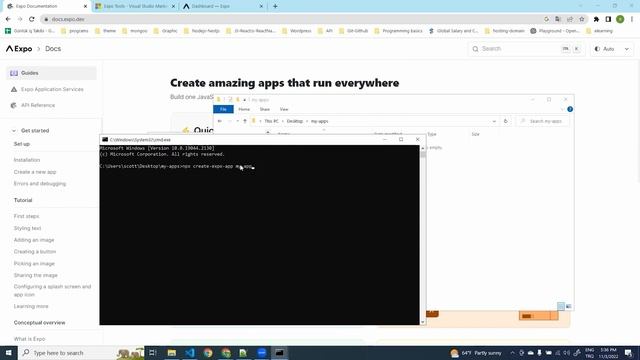The height and width of the screenshot is (360, 640).
Task: Open the Sharing the image link
Action: pyautogui.click(x=36, y=276)
